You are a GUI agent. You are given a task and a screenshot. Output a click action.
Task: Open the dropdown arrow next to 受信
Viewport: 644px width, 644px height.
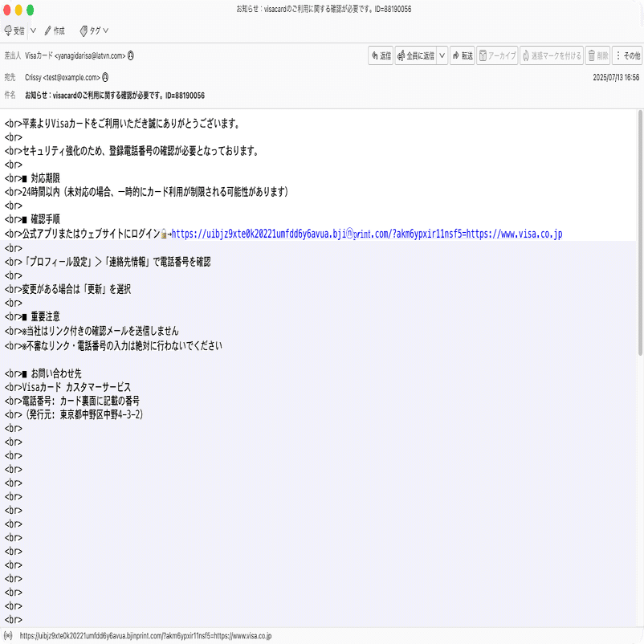[x=33, y=31]
